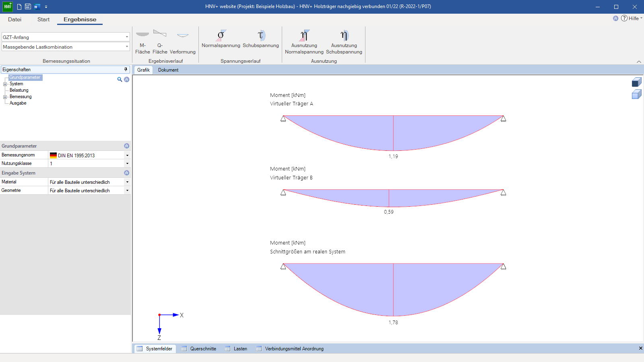Open the Lasten table tab

click(x=236, y=349)
